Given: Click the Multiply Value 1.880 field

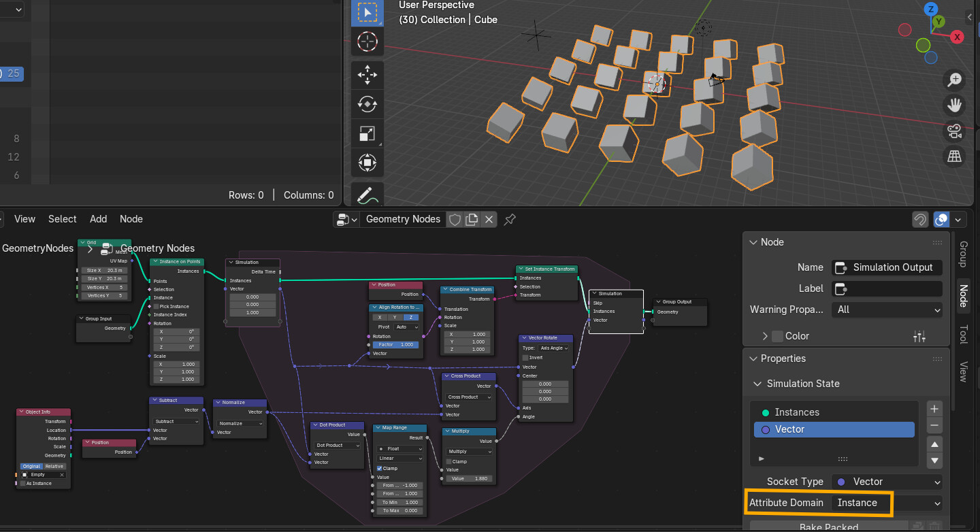Looking at the screenshot, I should click(470, 479).
